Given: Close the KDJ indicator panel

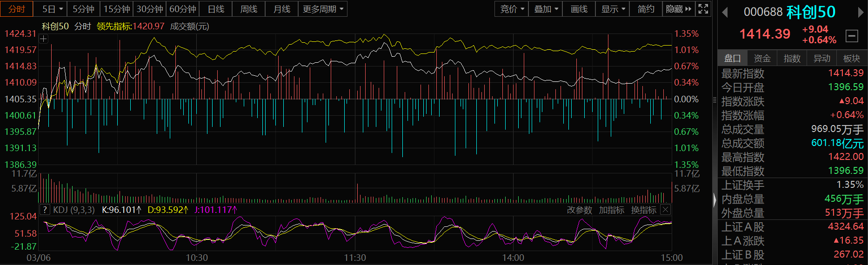Looking at the screenshot, I should pos(666,210).
